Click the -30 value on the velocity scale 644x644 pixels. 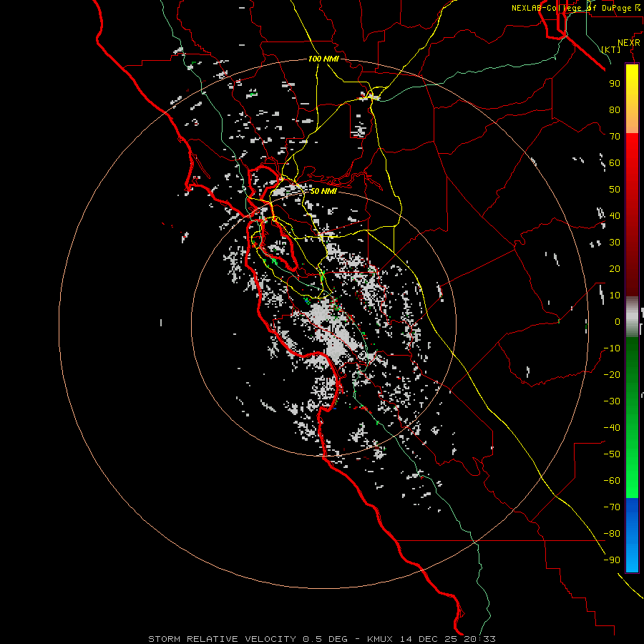click(612, 401)
